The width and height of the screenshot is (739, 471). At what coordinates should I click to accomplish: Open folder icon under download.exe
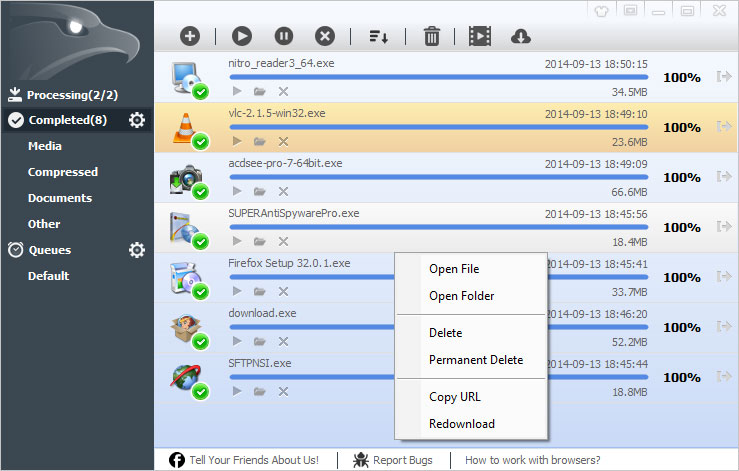[260, 341]
